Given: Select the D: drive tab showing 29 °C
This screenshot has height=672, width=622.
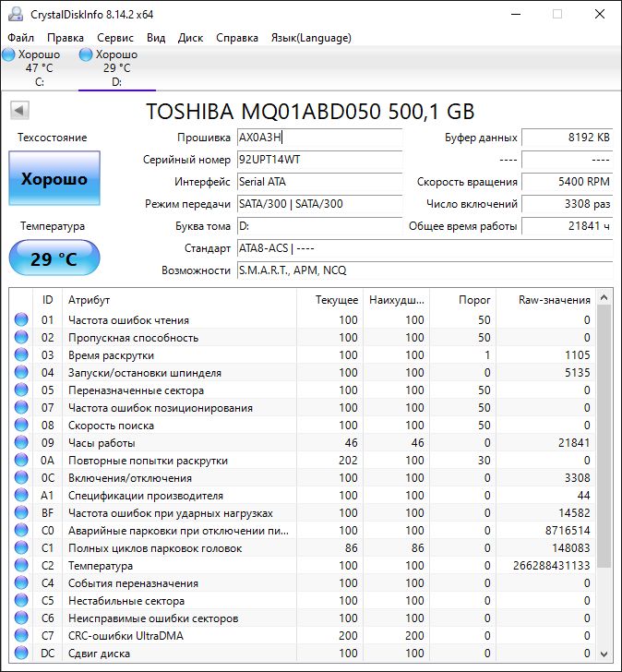Looking at the screenshot, I should click(116, 68).
